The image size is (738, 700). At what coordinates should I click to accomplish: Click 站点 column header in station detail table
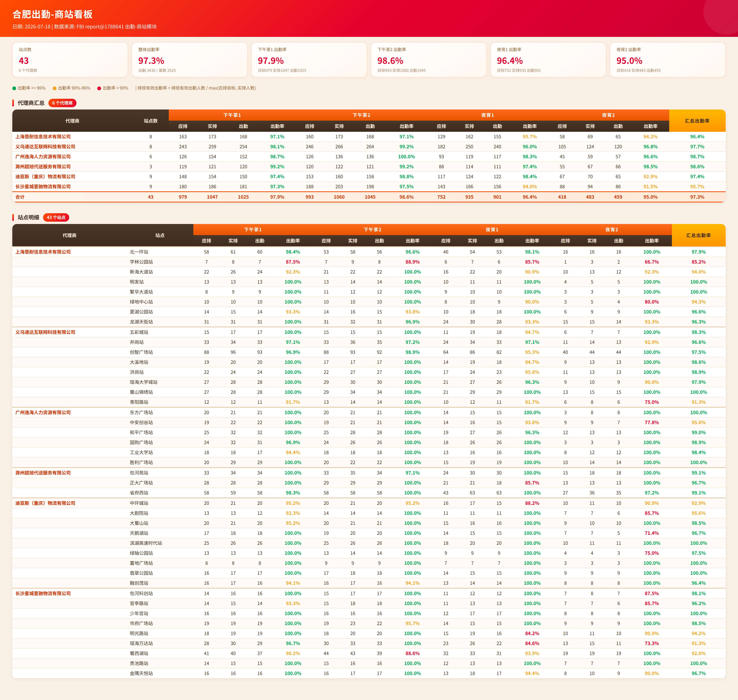coord(160,236)
